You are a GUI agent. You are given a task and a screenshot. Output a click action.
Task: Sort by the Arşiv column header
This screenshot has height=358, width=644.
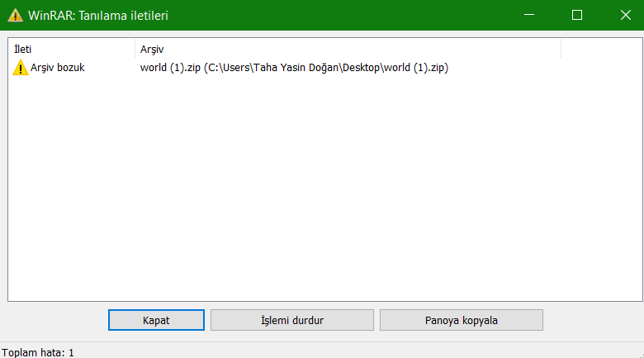tap(348, 50)
